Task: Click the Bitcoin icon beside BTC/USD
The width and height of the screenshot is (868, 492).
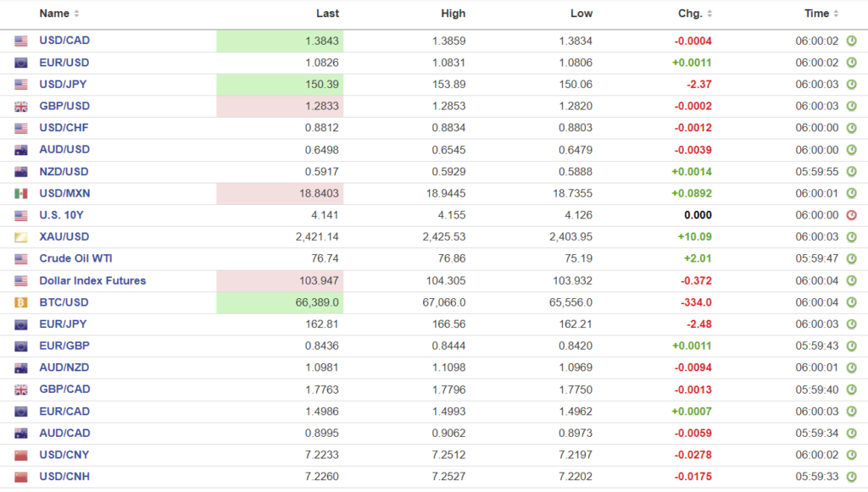Action: [21, 302]
